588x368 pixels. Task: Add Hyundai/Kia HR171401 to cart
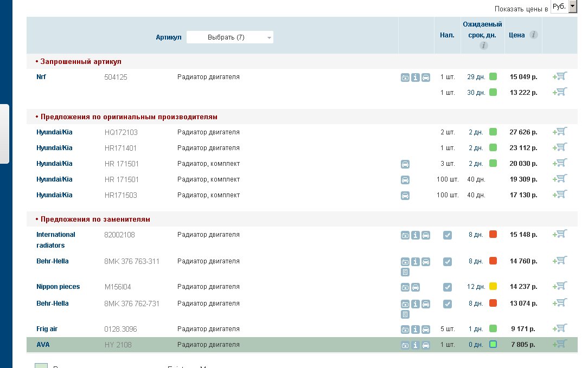560,147
